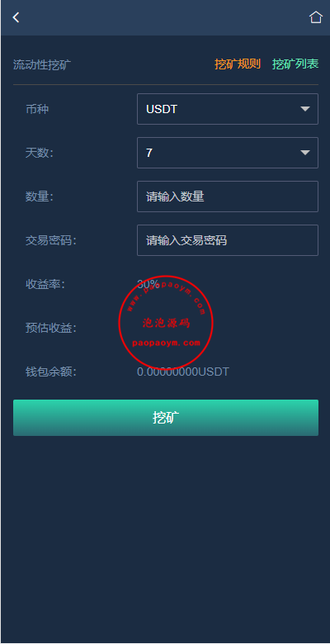This screenshot has width=330, height=644.
Task: Click the 数量 label
Action: pyautogui.click(x=40, y=197)
